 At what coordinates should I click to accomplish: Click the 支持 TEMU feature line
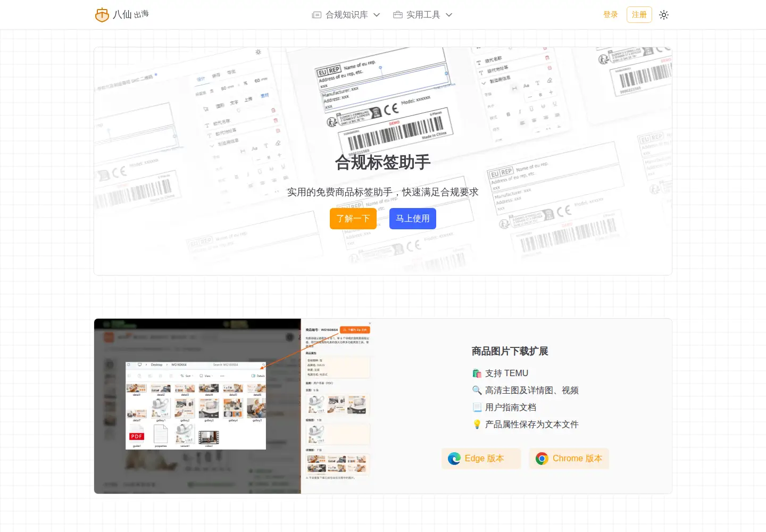[x=501, y=373]
